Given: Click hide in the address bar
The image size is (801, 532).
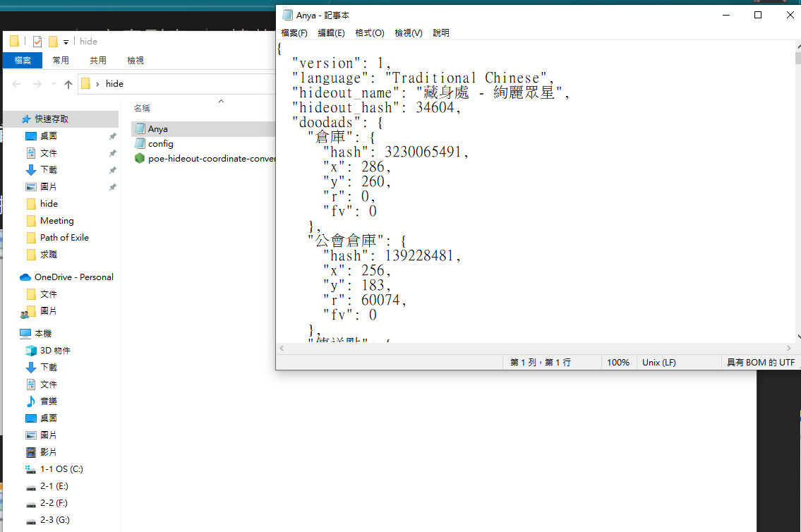Looking at the screenshot, I should click(114, 84).
